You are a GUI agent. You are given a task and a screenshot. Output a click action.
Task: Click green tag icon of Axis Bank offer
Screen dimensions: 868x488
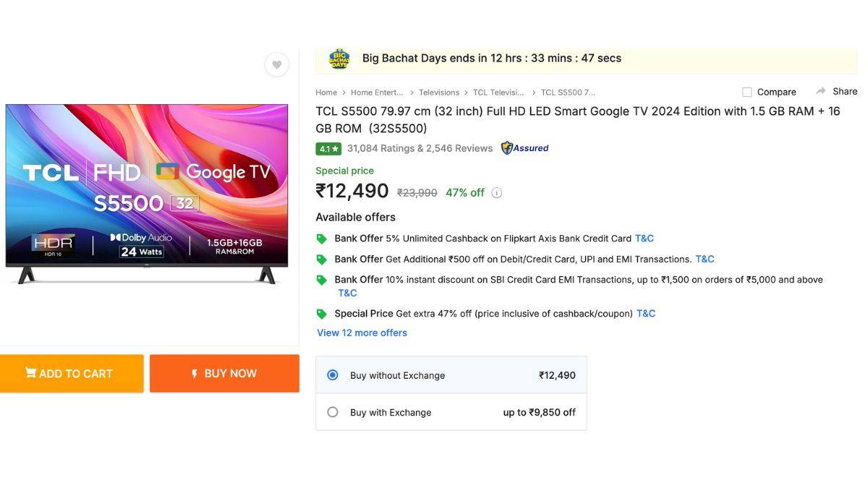[322, 239]
